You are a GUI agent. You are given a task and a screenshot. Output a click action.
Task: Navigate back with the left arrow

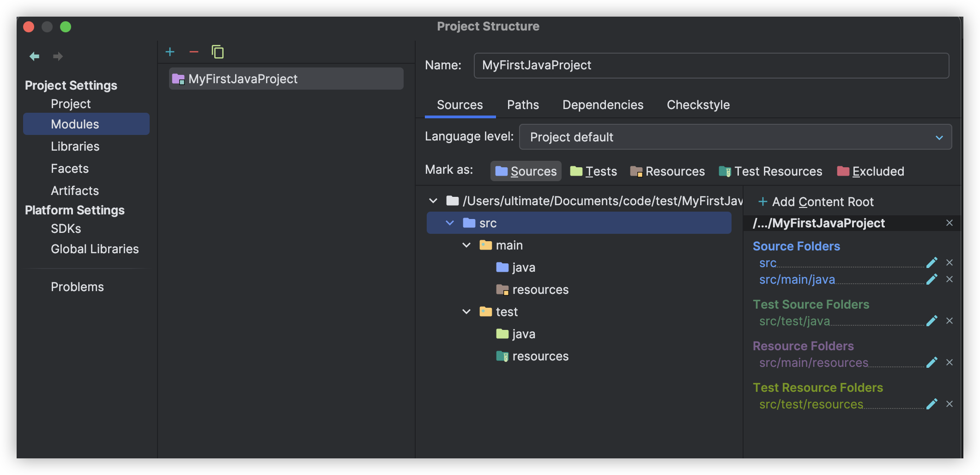coord(35,56)
